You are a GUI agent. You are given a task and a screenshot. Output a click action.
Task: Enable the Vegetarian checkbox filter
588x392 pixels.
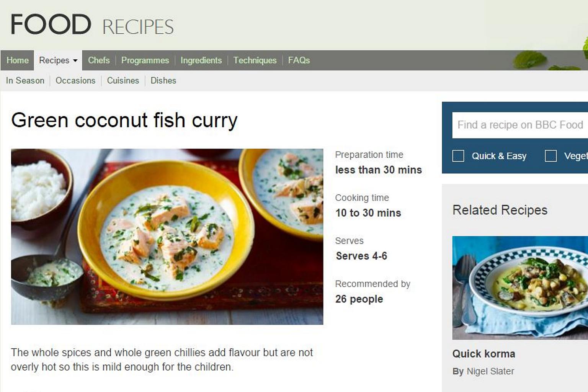pyautogui.click(x=550, y=156)
